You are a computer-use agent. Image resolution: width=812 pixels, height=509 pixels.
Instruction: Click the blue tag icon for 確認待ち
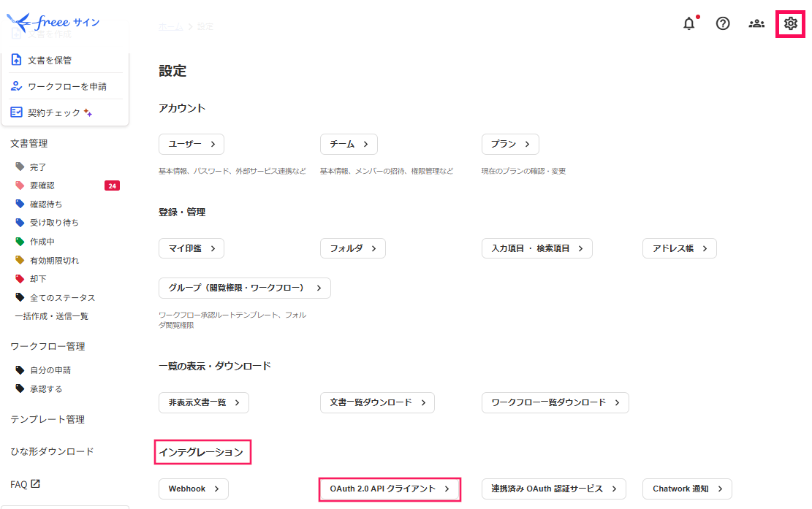pyautogui.click(x=20, y=204)
